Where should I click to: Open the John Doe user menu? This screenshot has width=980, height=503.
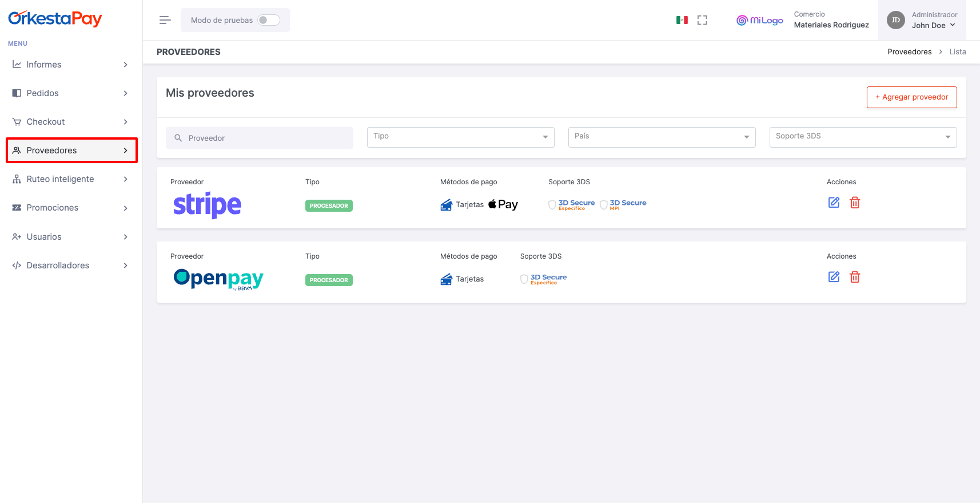pos(922,20)
